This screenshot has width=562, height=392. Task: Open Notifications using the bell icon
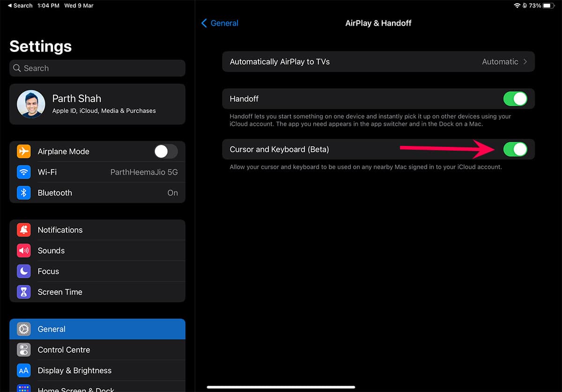pyautogui.click(x=23, y=230)
